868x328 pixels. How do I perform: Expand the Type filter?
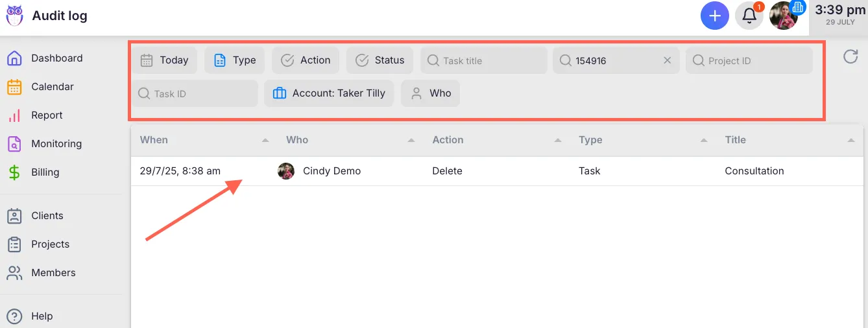coord(235,60)
